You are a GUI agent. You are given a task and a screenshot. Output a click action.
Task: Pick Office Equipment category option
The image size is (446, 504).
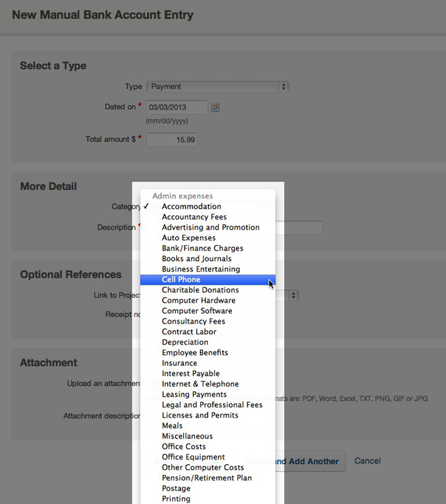[193, 457]
